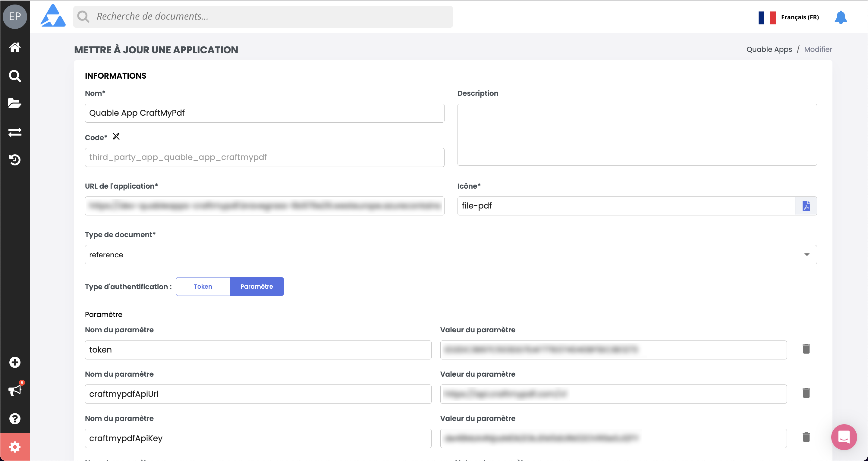Viewport: 868px width, 461px height.
Task: Click the URL de l'application field
Action: [265, 205]
